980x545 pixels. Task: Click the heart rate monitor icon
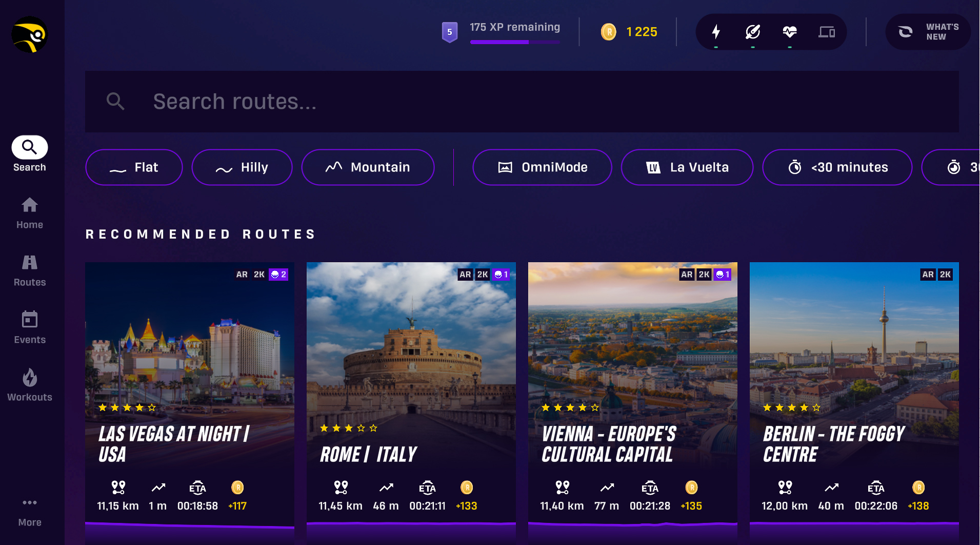[790, 32]
